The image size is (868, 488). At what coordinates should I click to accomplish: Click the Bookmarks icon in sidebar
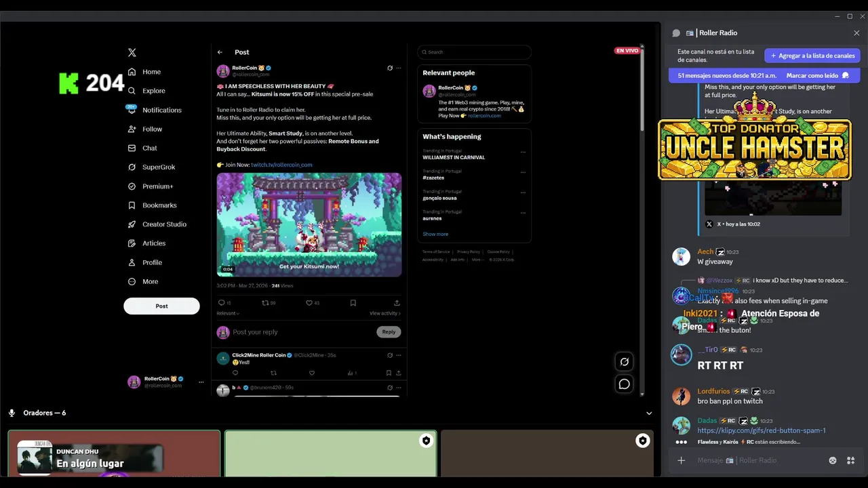(132, 205)
